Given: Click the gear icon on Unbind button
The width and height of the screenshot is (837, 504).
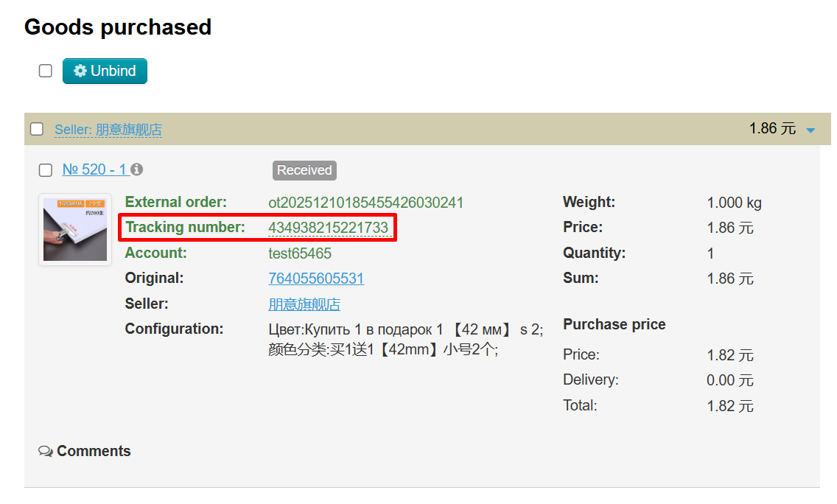Looking at the screenshot, I should [80, 71].
